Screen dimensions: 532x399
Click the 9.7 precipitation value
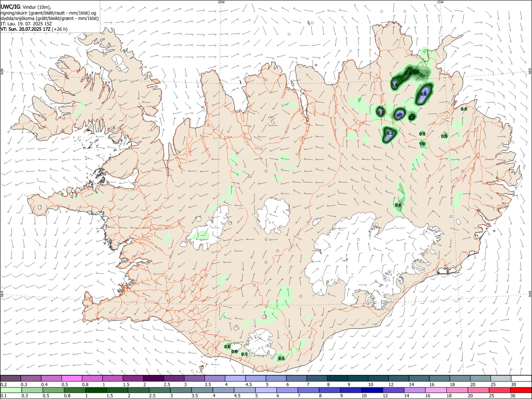[399, 116]
